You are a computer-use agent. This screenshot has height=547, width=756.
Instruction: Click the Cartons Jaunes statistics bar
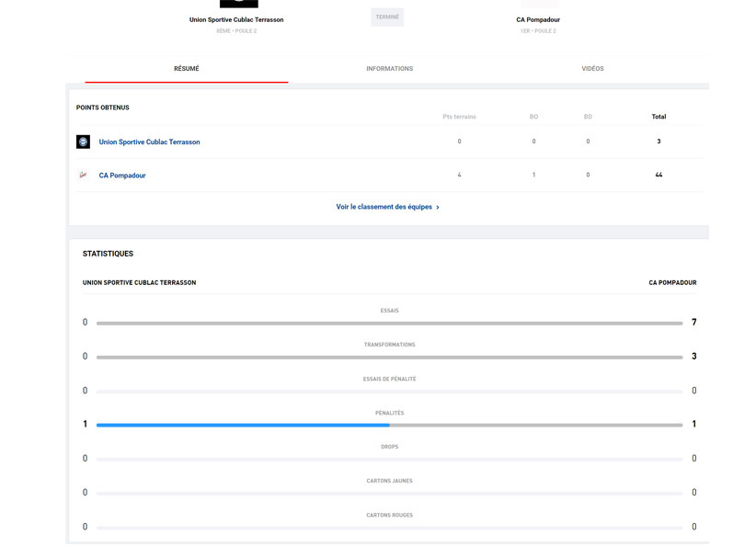pyautogui.click(x=389, y=493)
